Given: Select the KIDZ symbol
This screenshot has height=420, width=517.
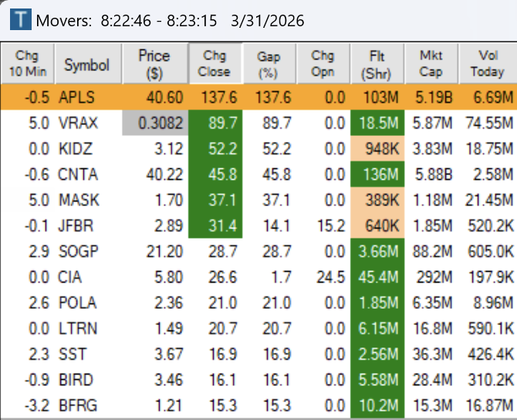Looking at the screenshot, I should (75, 149).
